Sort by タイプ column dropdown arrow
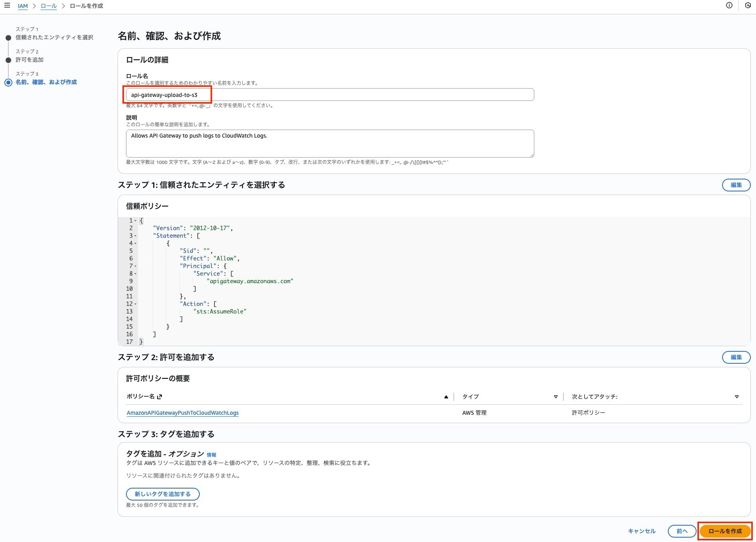The height and width of the screenshot is (542, 756). click(x=555, y=397)
